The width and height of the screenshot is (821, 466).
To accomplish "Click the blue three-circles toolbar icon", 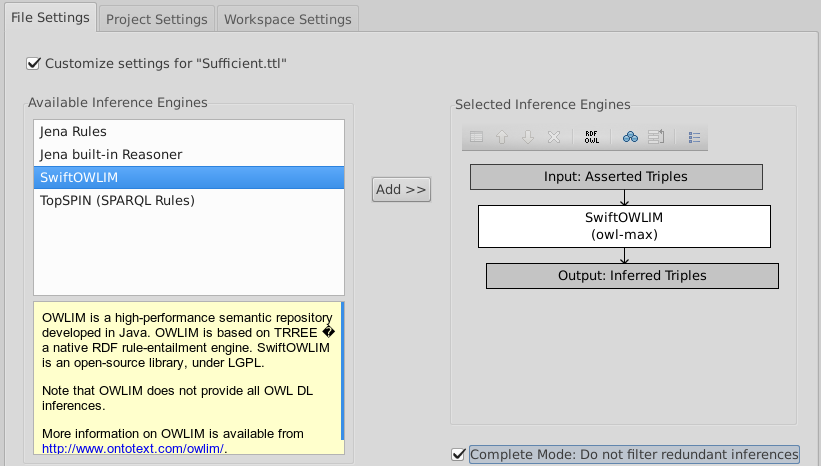I will coord(630,137).
